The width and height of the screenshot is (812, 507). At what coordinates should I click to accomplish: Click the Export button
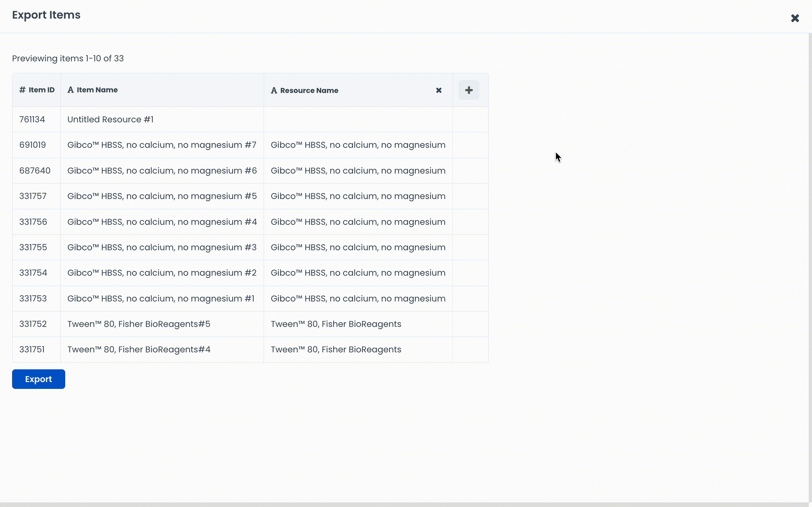click(x=38, y=379)
